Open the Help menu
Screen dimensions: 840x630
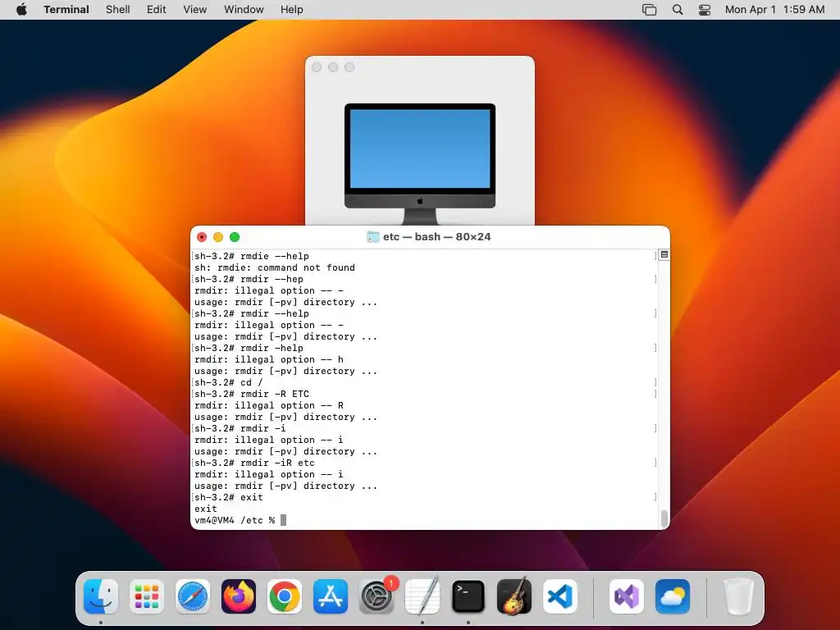coord(291,10)
